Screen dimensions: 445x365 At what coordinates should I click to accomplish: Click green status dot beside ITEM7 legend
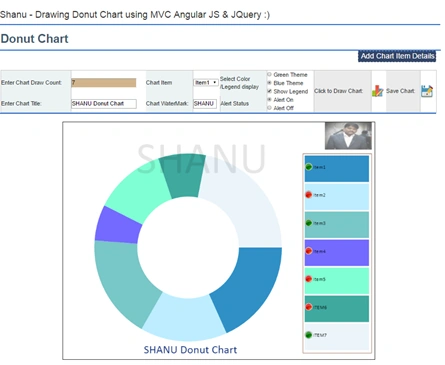(x=309, y=335)
